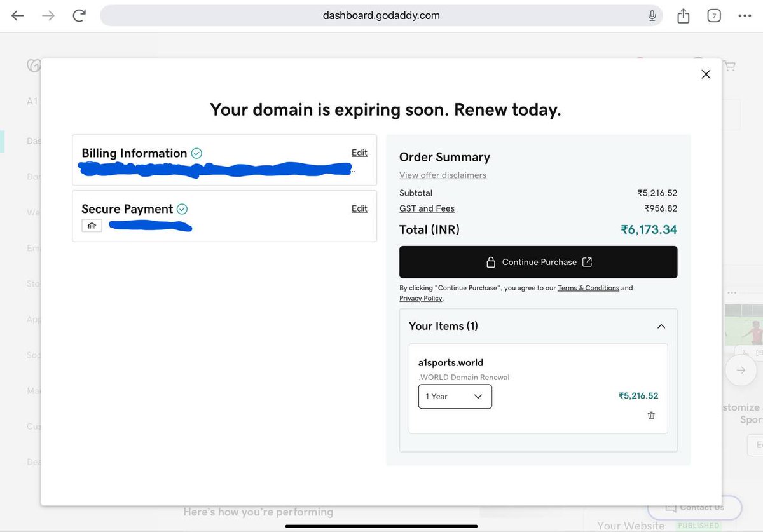Collapse the Your Items (1) section
This screenshot has width=763, height=532.
click(x=661, y=326)
